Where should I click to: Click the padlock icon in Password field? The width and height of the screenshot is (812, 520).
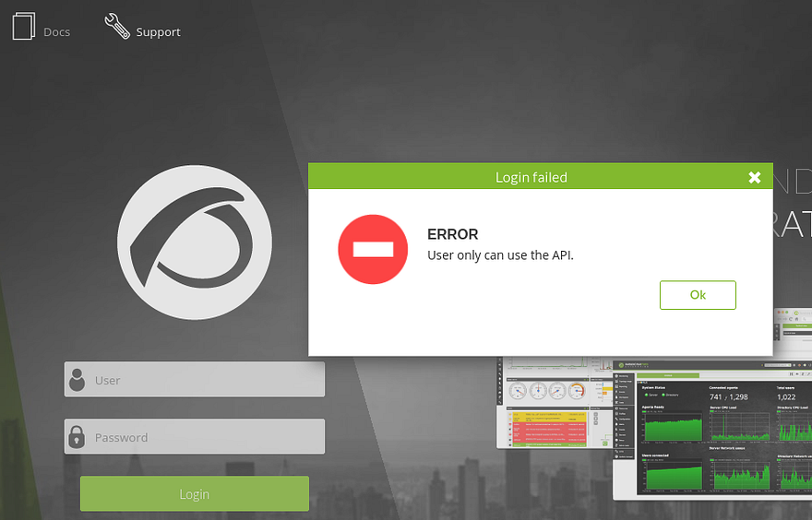[78, 437]
